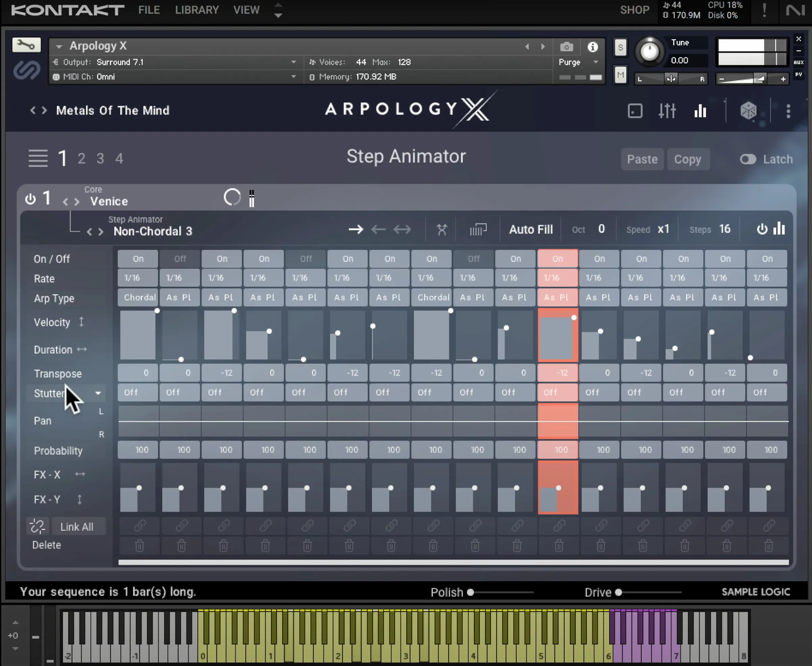Click the Auto Fill button
This screenshot has width=812, height=666.
point(531,230)
